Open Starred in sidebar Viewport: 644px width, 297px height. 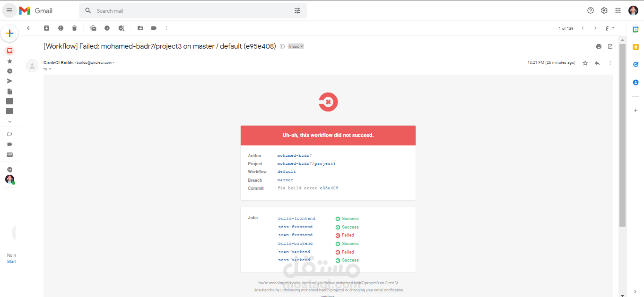pyautogui.click(x=9, y=61)
